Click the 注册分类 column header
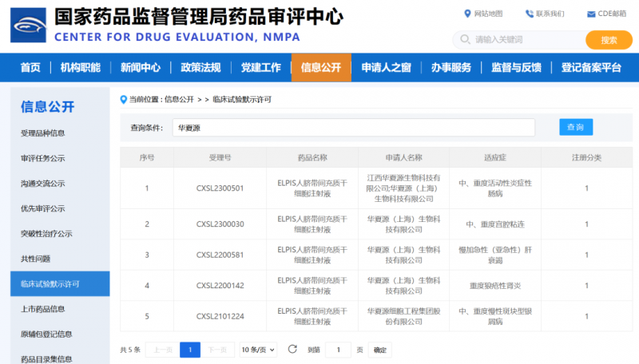 click(x=587, y=157)
